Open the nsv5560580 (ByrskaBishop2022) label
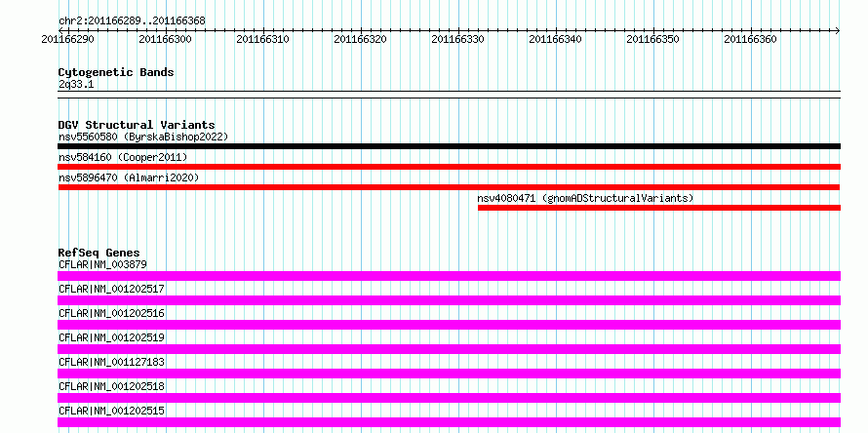This screenshot has width=868, height=433. tap(143, 137)
